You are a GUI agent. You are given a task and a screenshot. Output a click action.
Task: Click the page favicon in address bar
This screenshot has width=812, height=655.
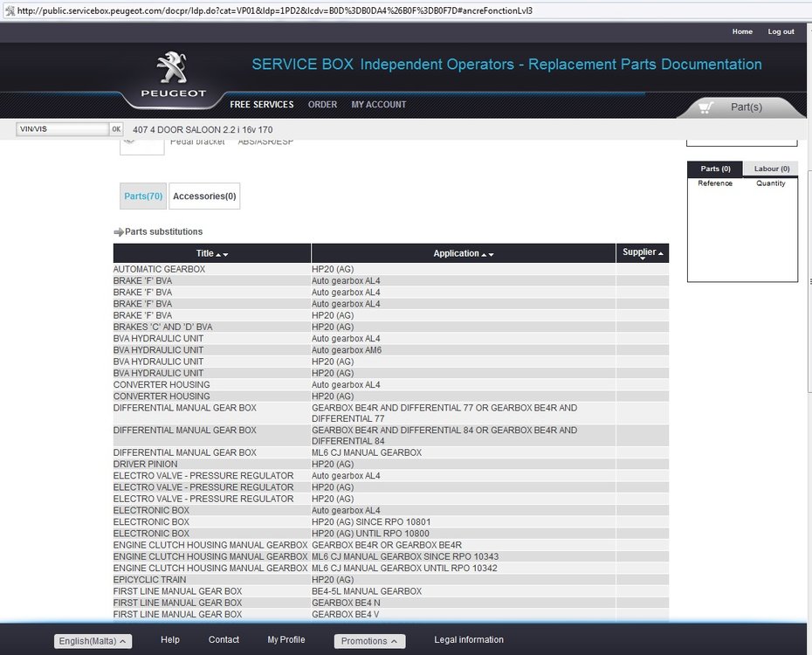[10, 10]
